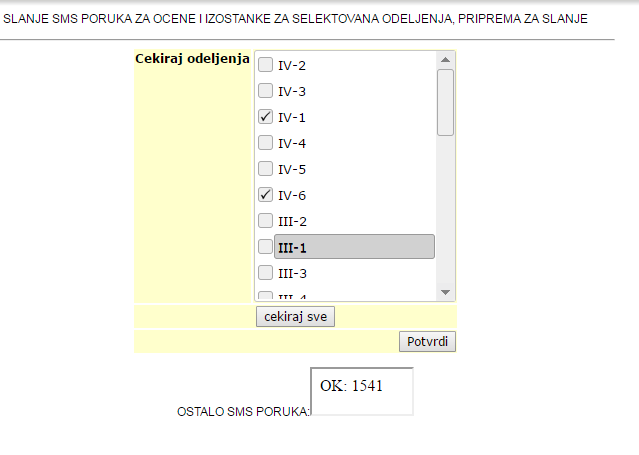Uncheck the IV-6 checkbox
Viewport: 639px width, 455px height.
point(266,195)
